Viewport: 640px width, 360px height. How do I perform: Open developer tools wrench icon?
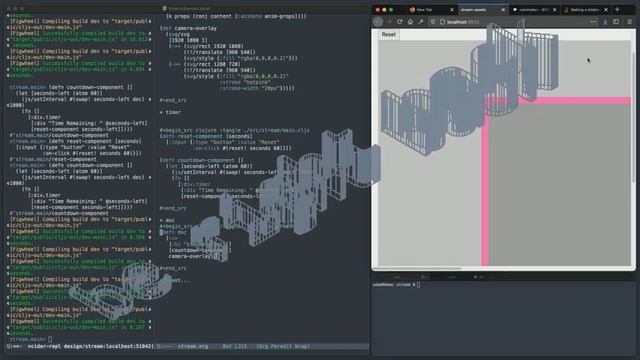[421, 22]
